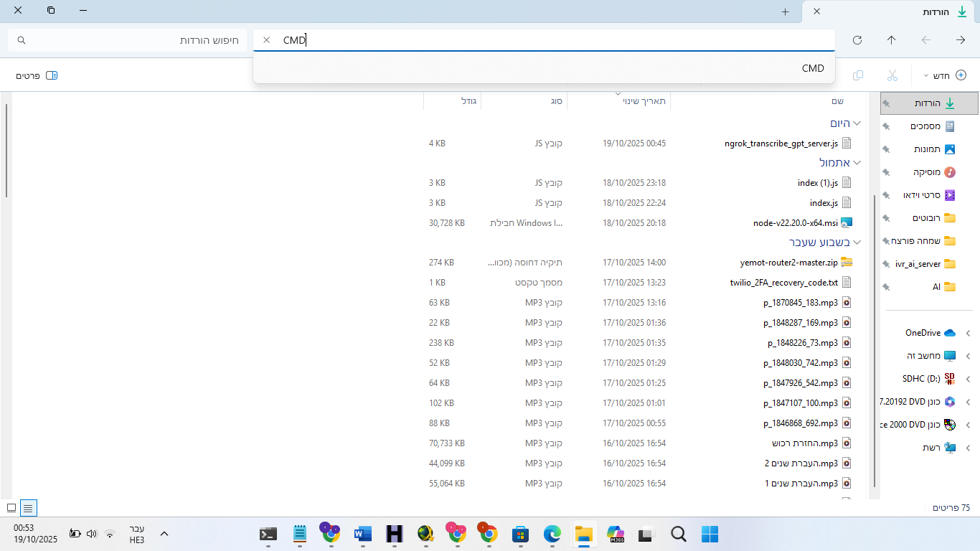Screen dimensions: 980x551
Task: Expand the OneDrive tree node
Action: click(968, 333)
